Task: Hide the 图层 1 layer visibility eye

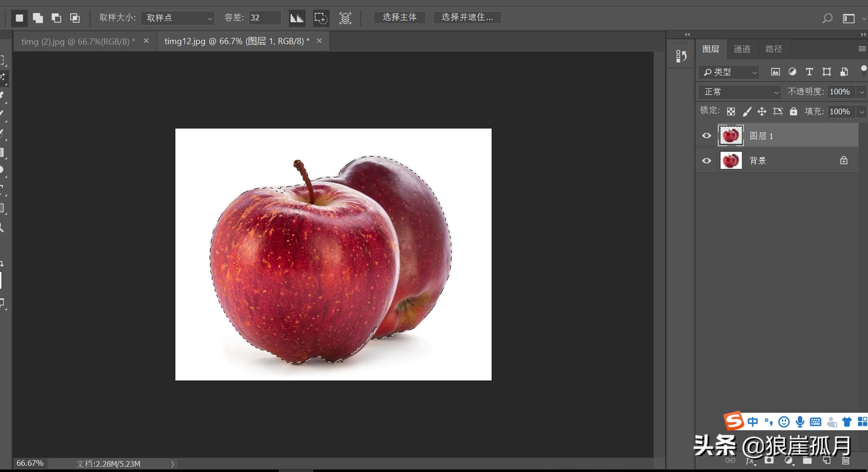Action: point(706,135)
